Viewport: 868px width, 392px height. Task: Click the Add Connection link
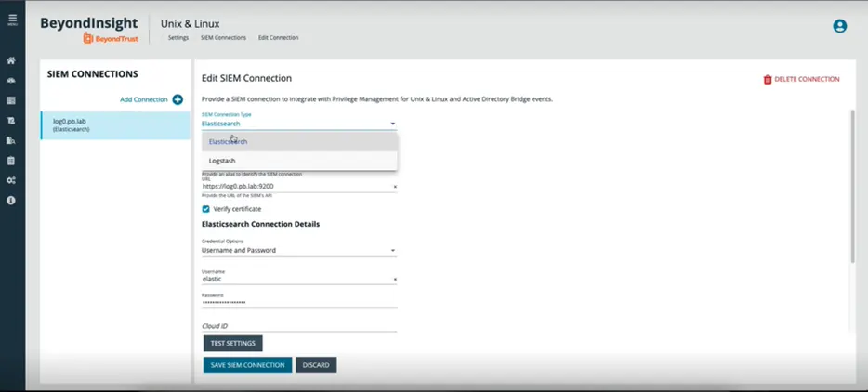tap(143, 99)
